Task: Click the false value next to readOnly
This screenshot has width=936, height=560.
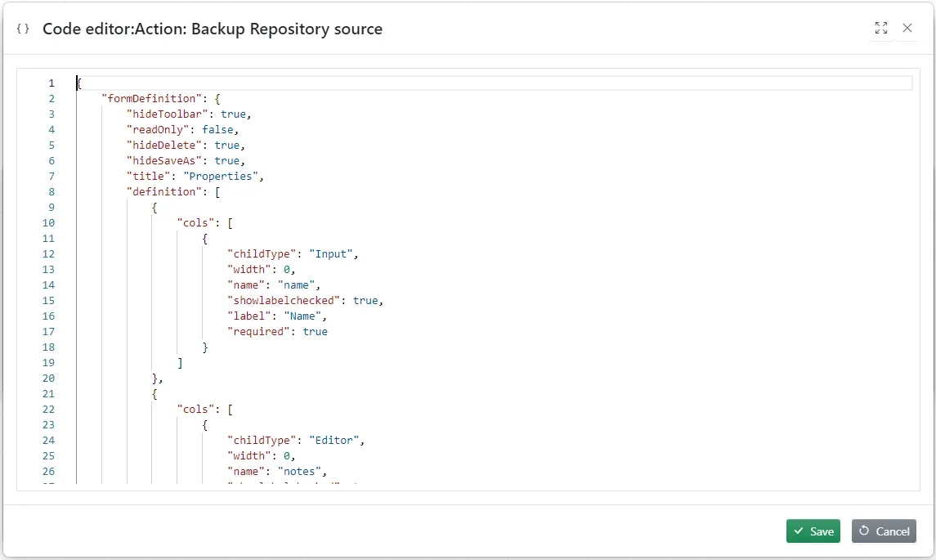Action: point(218,129)
